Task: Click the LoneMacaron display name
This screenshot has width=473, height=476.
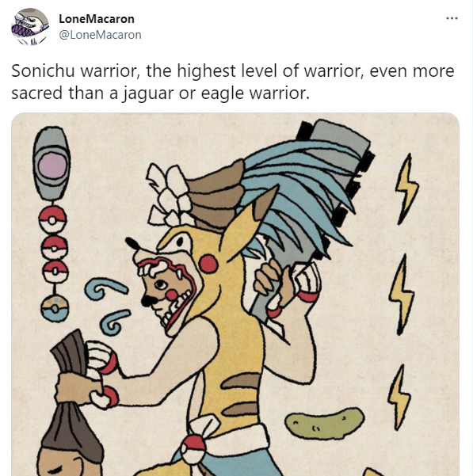Action: point(97,19)
